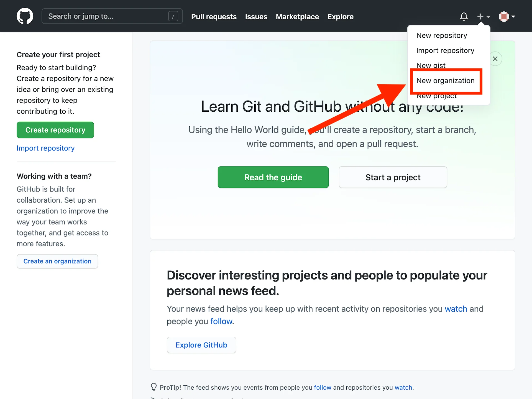Open the Explore nav link
Image resolution: width=532 pixels, height=399 pixels.
(x=340, y=17)
